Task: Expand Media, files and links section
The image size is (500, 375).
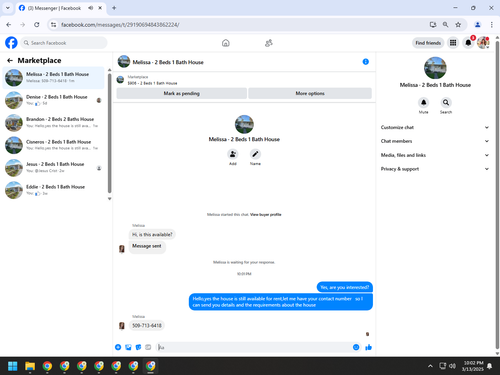Action: coord(435,155)
